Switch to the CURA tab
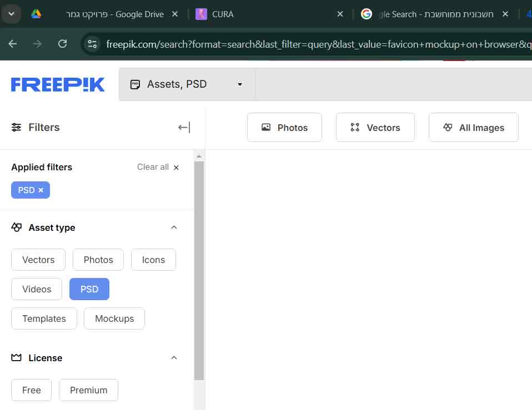 click(270, 14)
